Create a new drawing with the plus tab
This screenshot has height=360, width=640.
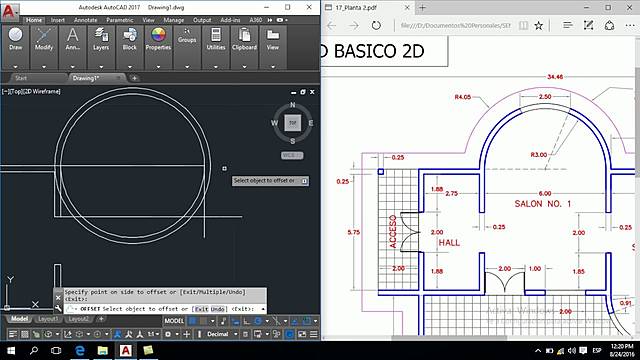(x=134, y=78)
